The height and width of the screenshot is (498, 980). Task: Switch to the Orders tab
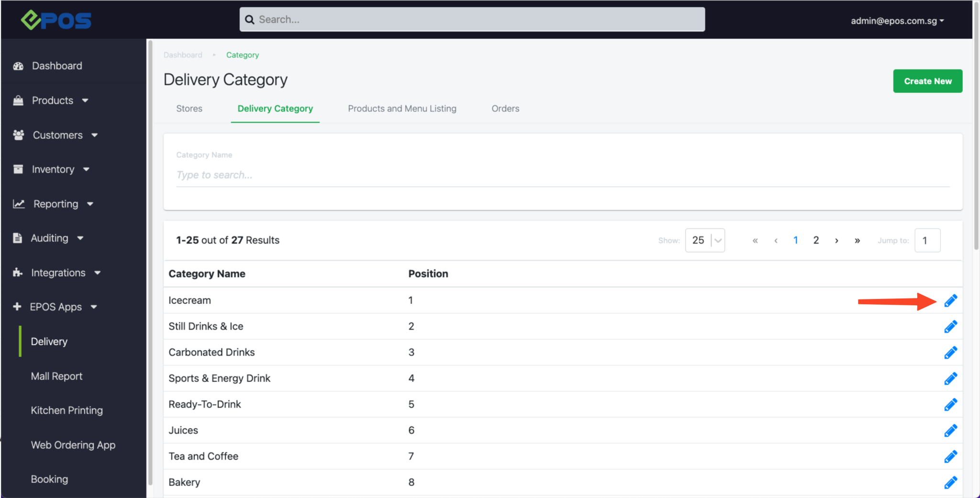pos(505,109)
